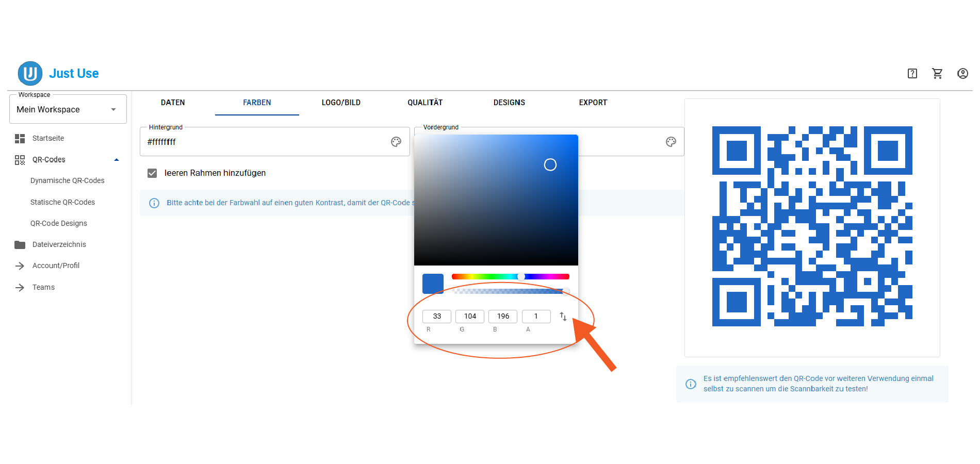Click the info icon by the scan recommendation
This screenshot has width=980, height=464.
point(691,384)
